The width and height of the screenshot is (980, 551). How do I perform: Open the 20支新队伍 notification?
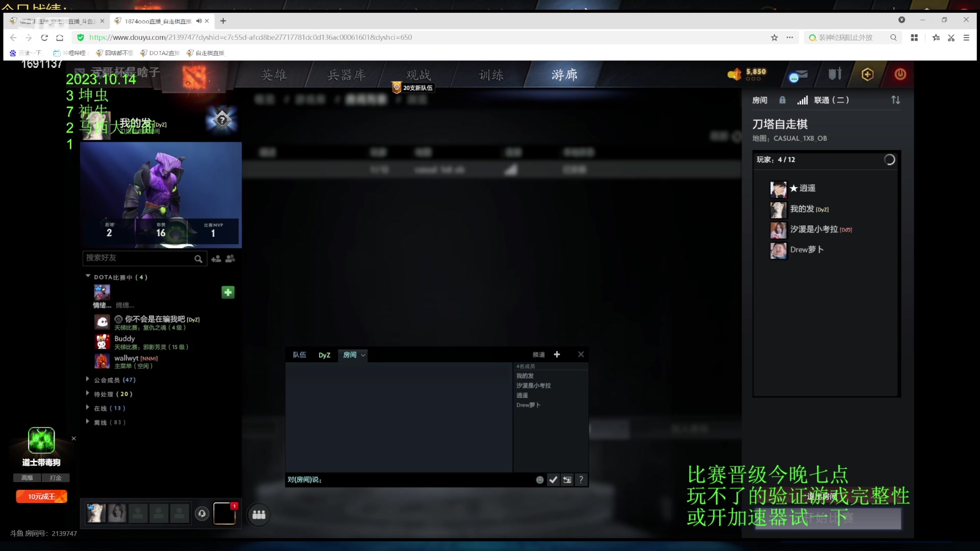pos(413,88)
